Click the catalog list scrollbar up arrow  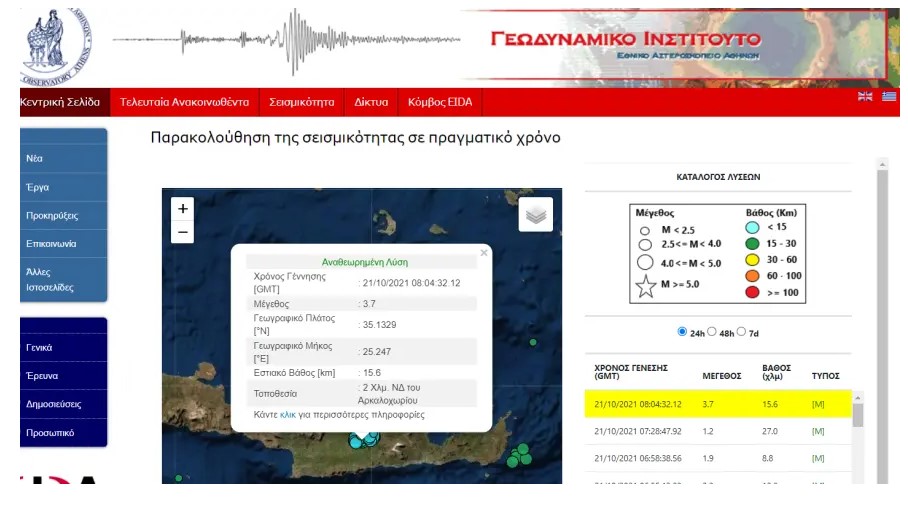[858, 398]
